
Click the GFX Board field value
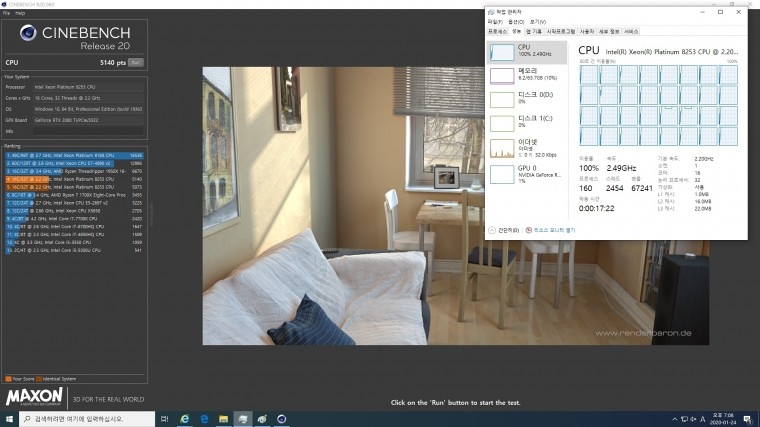pos(88,120)
